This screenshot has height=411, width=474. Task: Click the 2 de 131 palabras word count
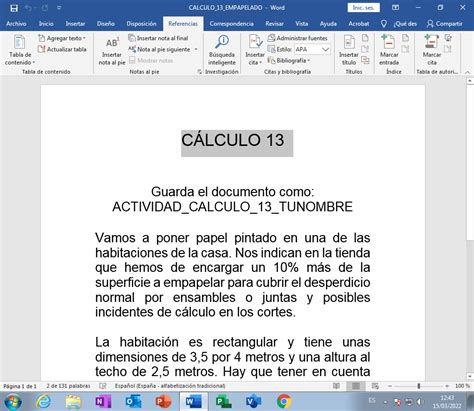pyautogui.click(x=68, y=386)
